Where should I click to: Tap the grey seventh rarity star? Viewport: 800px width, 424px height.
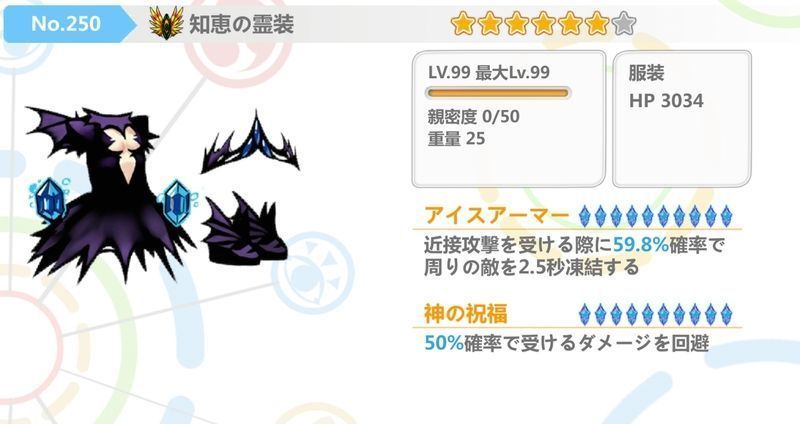point(623,23)
